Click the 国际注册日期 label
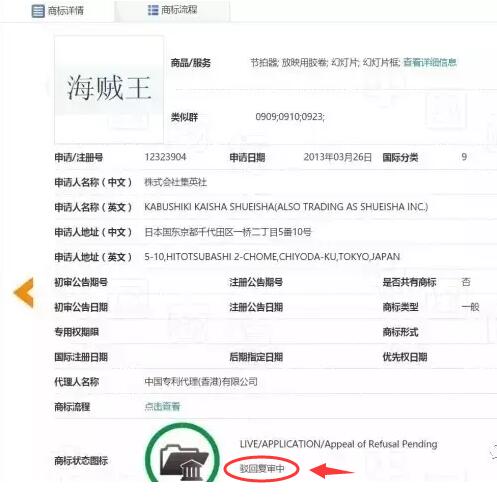This screenshot has width=497, height=497. (x=81, y=357)
